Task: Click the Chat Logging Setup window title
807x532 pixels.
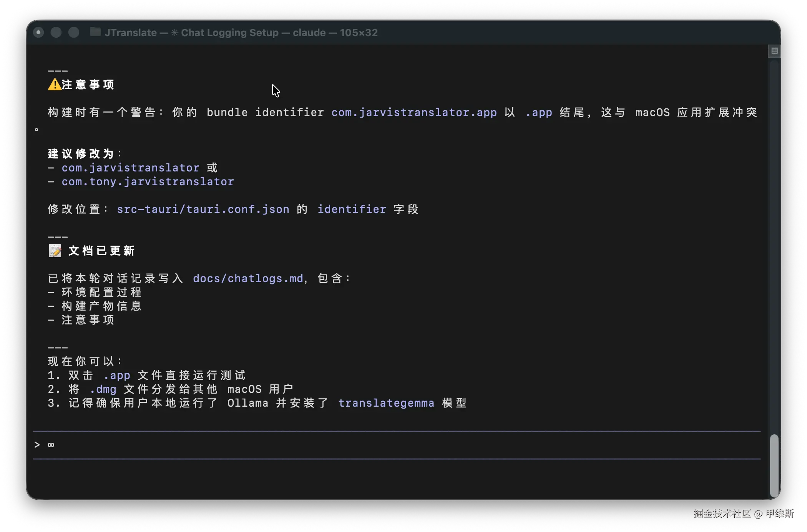Action: (229, 33)
